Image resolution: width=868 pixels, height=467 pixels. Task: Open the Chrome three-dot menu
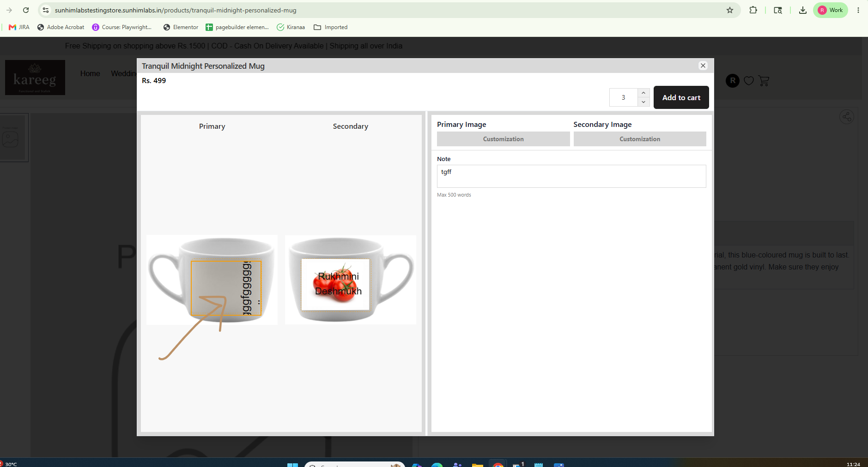coord(858,10)
